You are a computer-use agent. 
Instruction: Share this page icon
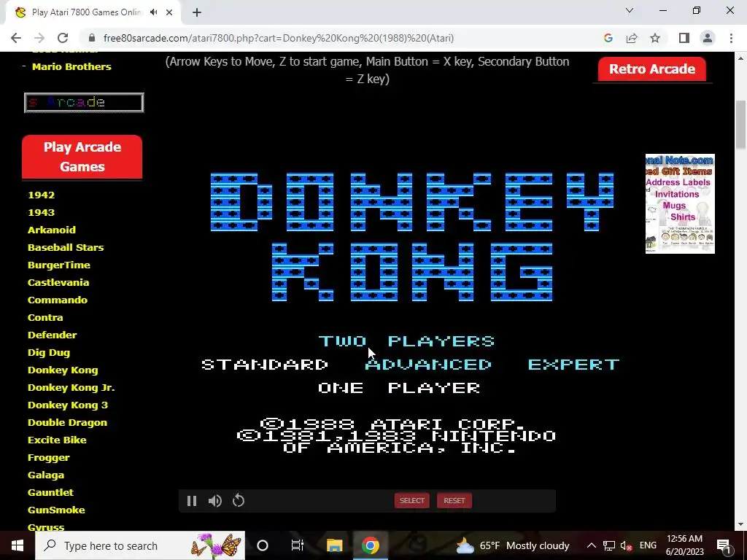click(632, 38)
